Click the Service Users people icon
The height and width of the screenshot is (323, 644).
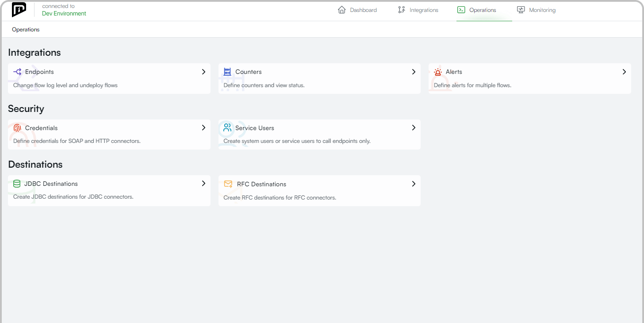[227, 128]
